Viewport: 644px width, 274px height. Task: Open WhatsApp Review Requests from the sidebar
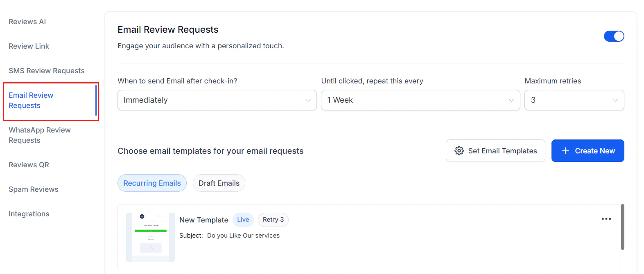click(x=39, y=135)
